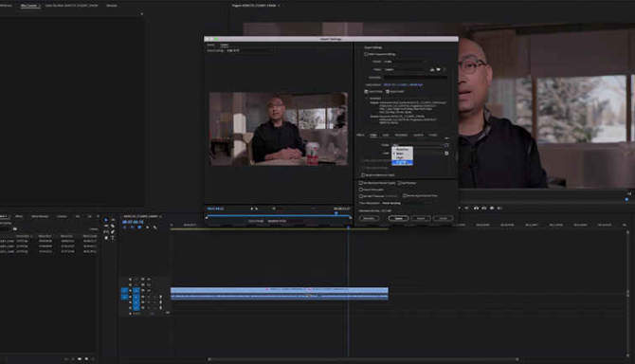
Task: Click the playhead on the export preview scrubber
Action: coord(336,213)
